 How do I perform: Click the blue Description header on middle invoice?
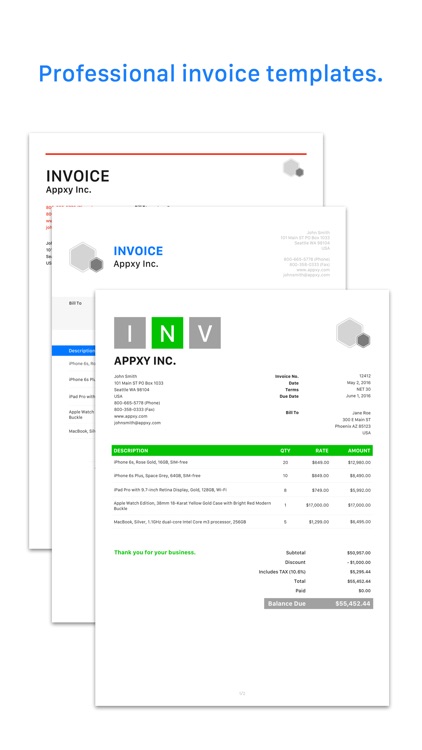pyautogui.click(x=81, y=351)
